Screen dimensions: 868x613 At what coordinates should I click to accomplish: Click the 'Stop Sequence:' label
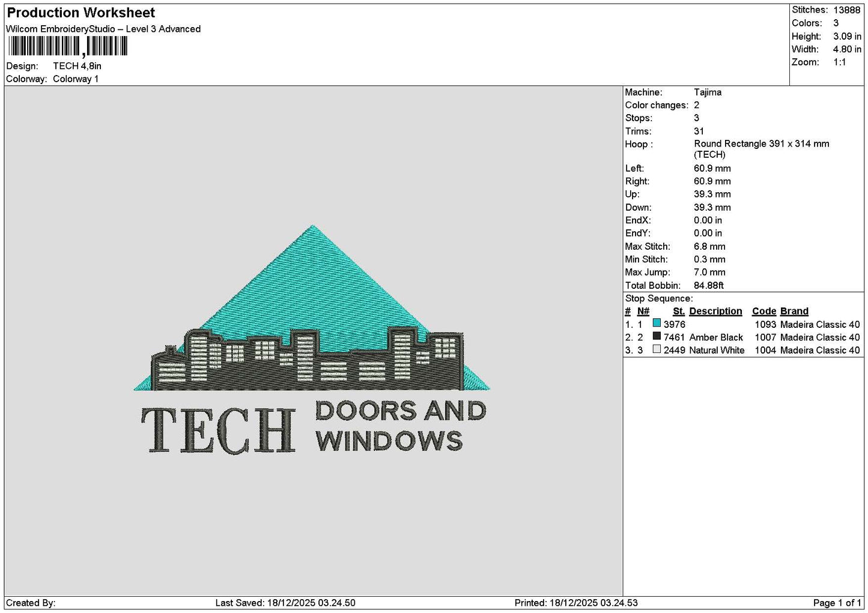[659, 298]
